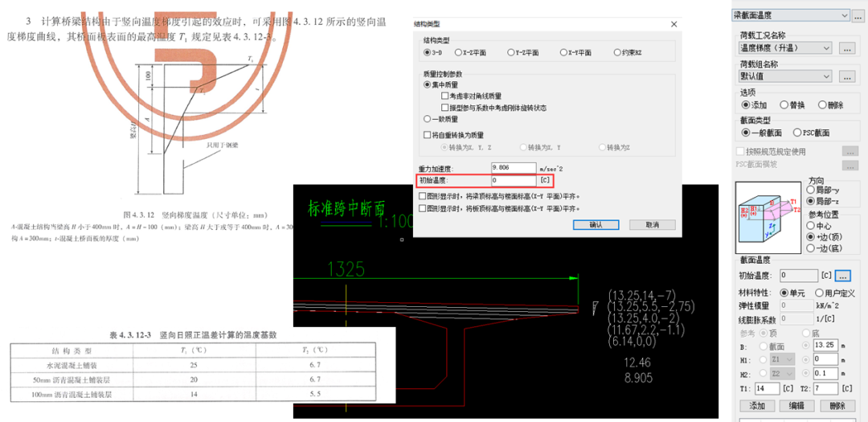This screenshot has height=422, width=868.
Task: Toggle 将梁顶标高与楼面标高平齐 checkbox
Action: pyautogui.click(x=423, y=196)
